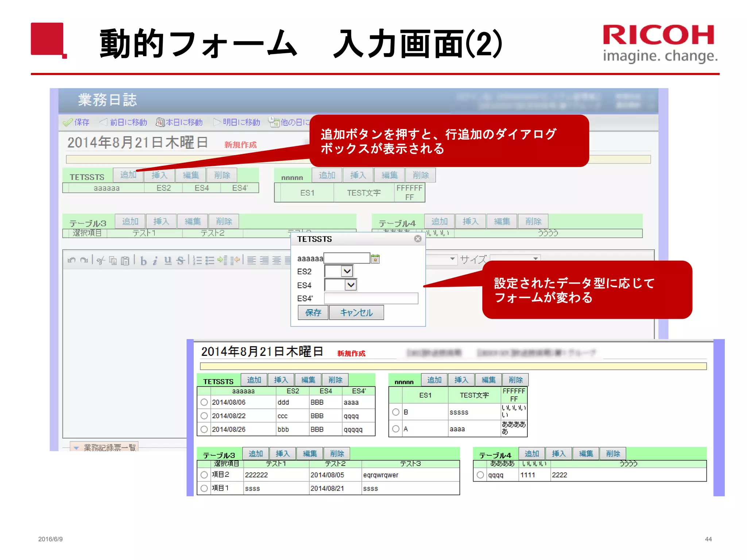
Task: Select the radio button for row B
Action: (396, 412)
